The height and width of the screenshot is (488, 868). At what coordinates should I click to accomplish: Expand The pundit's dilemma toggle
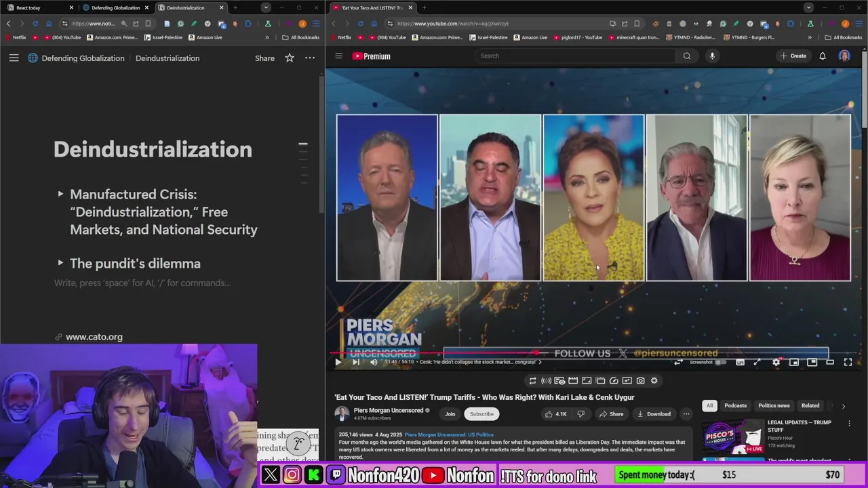(x=60, y=263)
